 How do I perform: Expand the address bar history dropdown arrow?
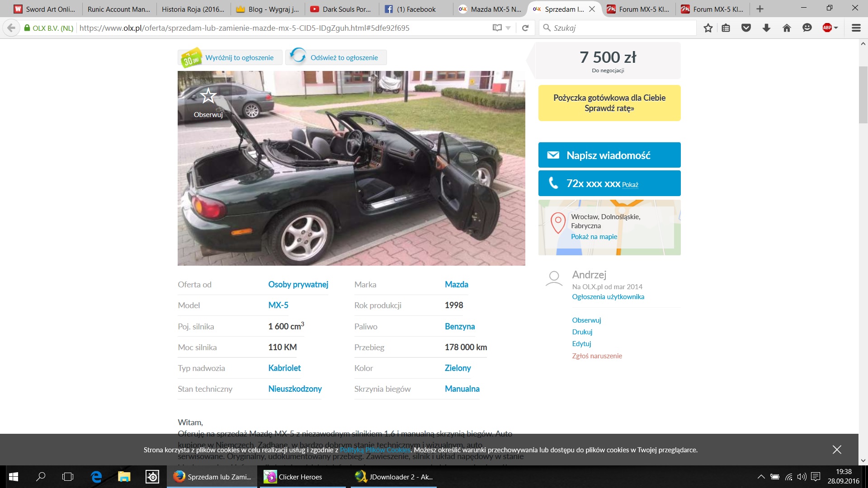pyautogui.click(x=508, y=28)
